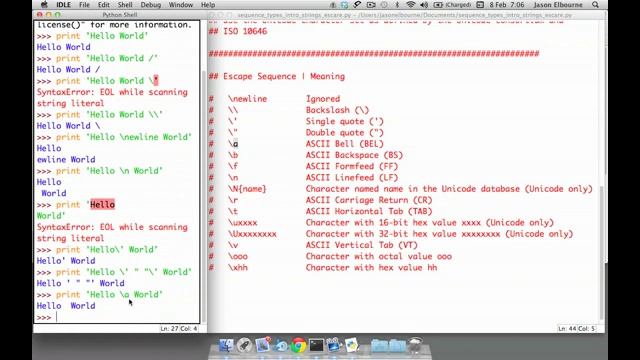Click '\Uxxxxxxxx' escape sequence in editor

252,234
